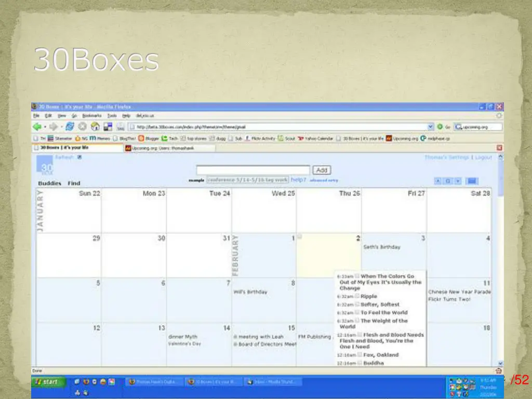Open the Back button history dropdown arrow
The height and width of the screenshot is (399, 532).
point(45,127)
